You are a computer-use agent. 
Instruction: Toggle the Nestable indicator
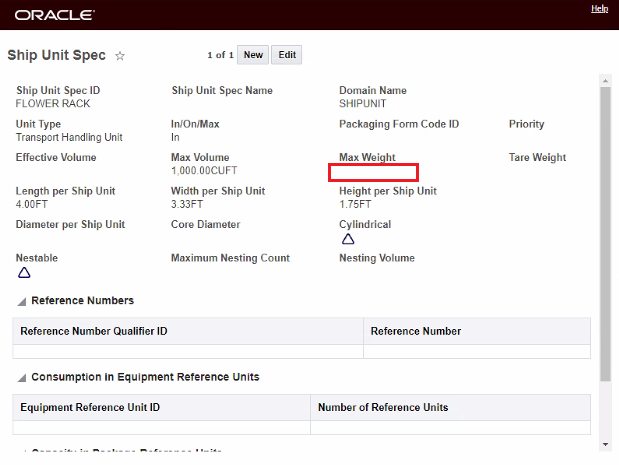click(24, 272)
